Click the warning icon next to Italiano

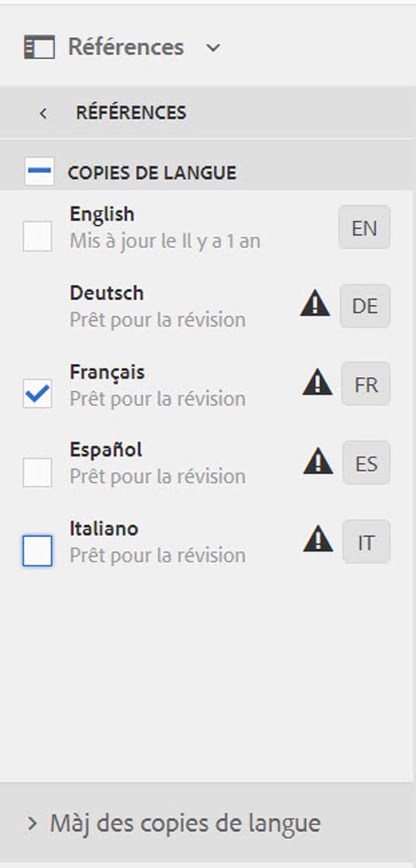click(318, 541)
